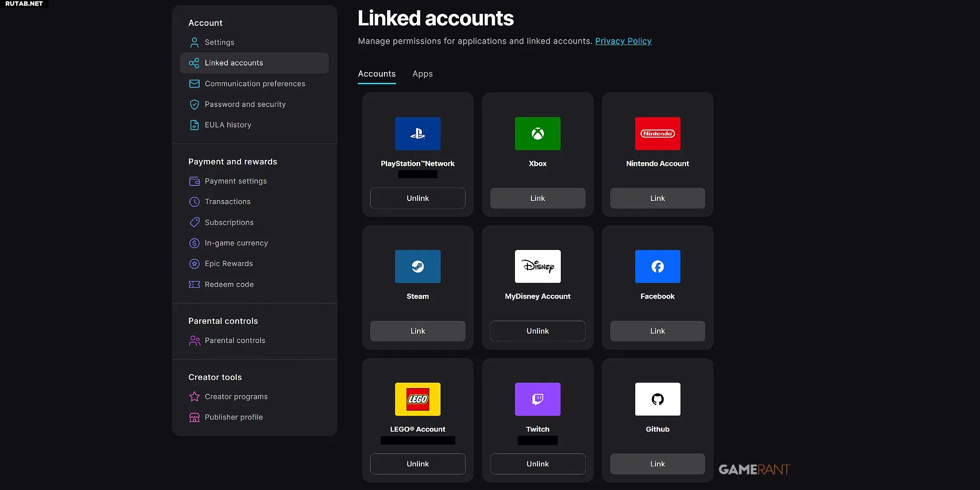Click the Communication preferences envelope icon
980x490 pixels.
coord(194,84)
